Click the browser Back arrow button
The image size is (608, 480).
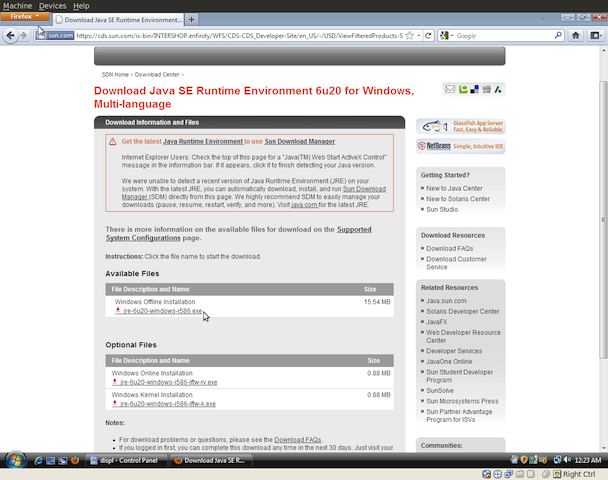click(10, 36)
